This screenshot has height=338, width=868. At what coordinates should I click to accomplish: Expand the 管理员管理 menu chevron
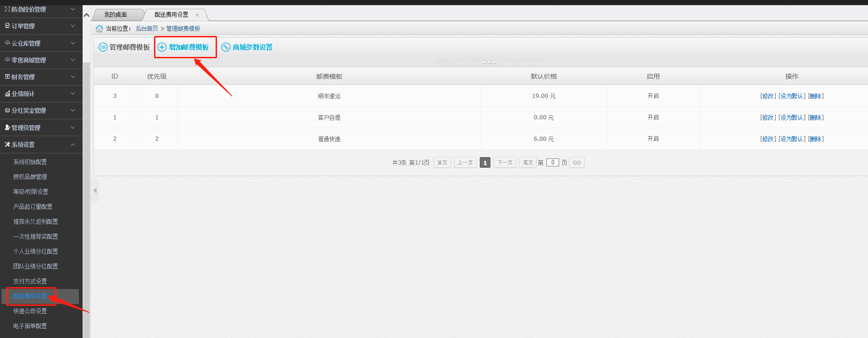click(x=73, y=127)
